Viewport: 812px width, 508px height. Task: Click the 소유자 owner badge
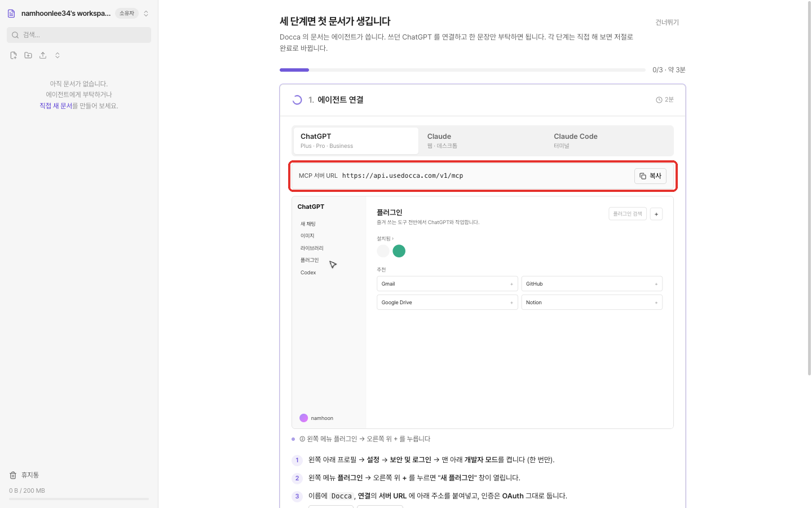click(127, 14)
